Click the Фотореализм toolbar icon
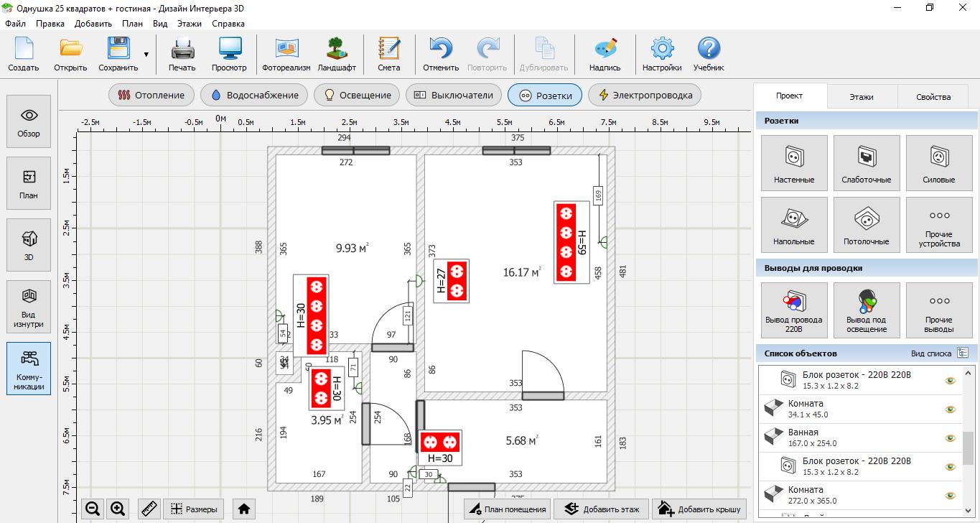This screenshot has height=523, width=980. (x=286, y=55)
